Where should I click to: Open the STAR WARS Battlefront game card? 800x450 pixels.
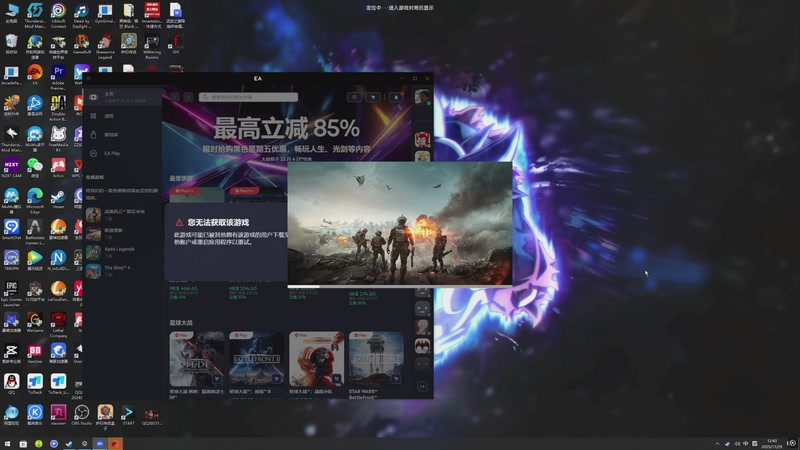coord(377,359)
